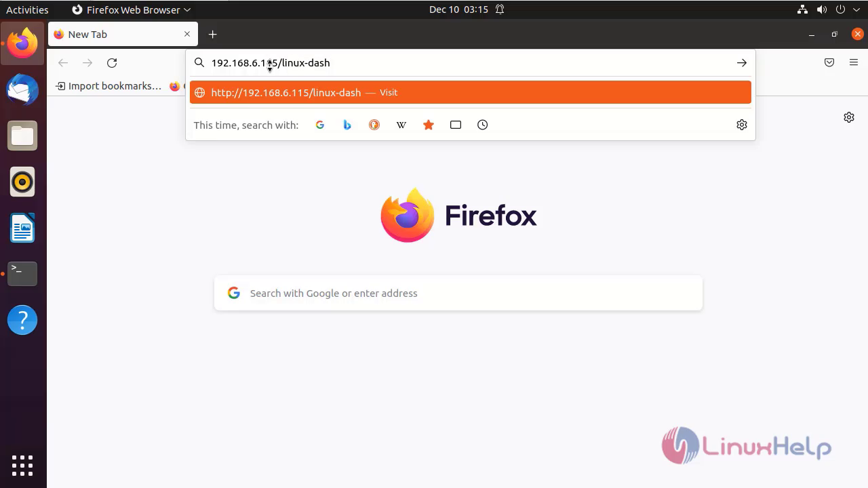868x488 pixels.
Task: Personalize new tab with gear icon
Action: click(x=849, y=117)
